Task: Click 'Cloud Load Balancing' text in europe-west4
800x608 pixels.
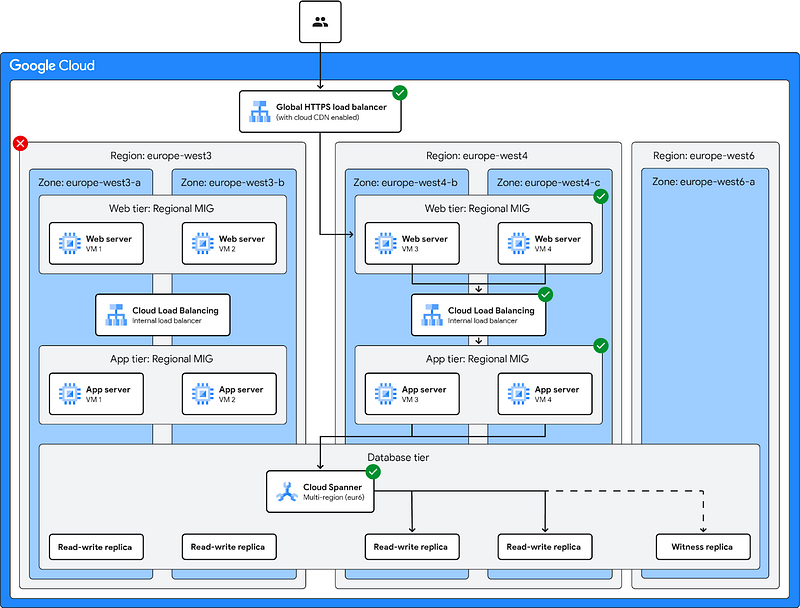Action: click(x=491, y=310)
